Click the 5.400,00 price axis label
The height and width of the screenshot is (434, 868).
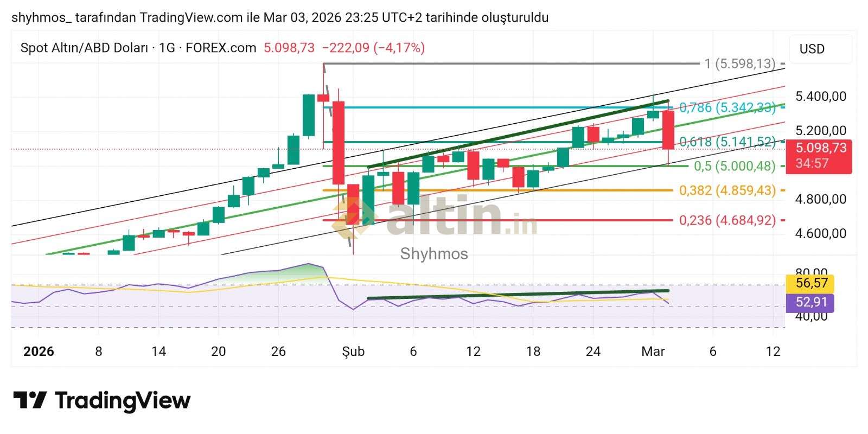point(820,97)
